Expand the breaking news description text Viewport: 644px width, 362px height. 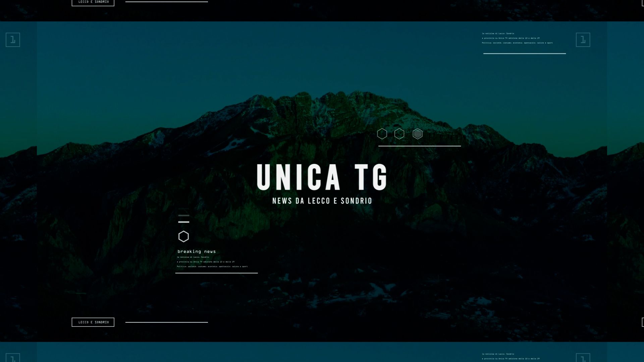click(212, 261)
